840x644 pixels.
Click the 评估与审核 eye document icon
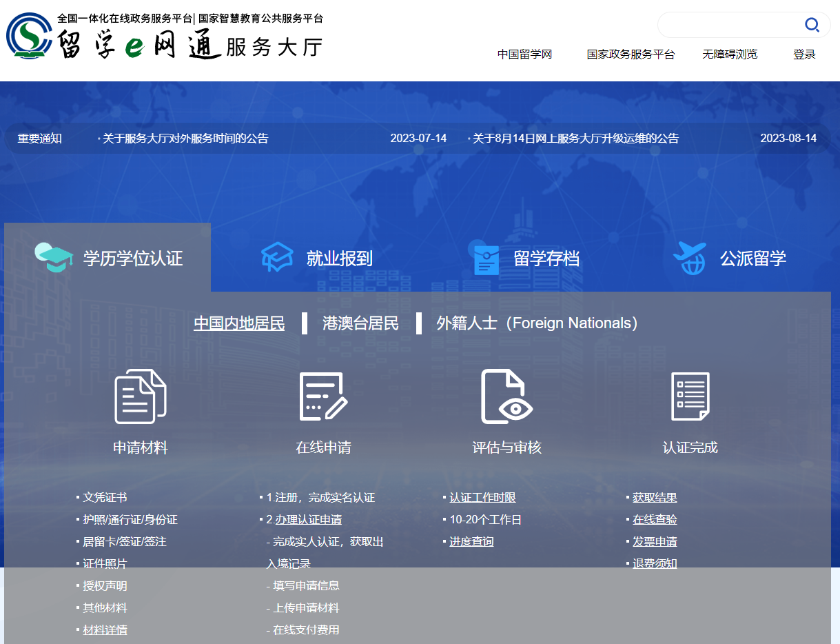506,396
